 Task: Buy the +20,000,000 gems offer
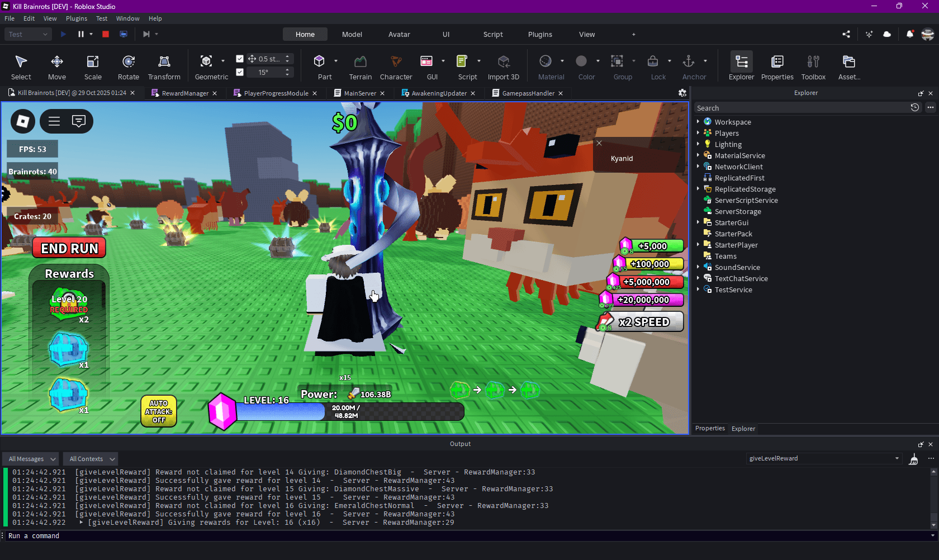[x=642, y=300]
